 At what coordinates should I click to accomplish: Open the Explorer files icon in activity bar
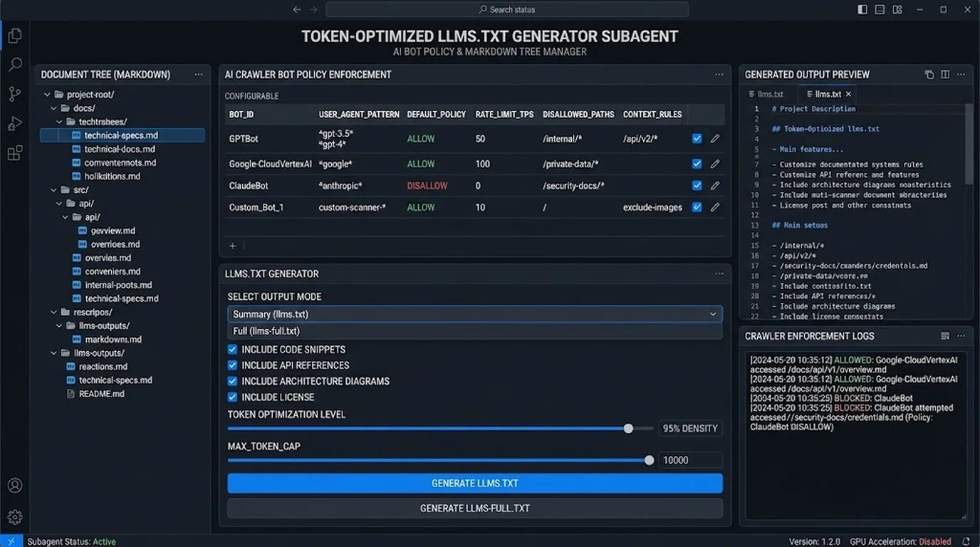15,36
